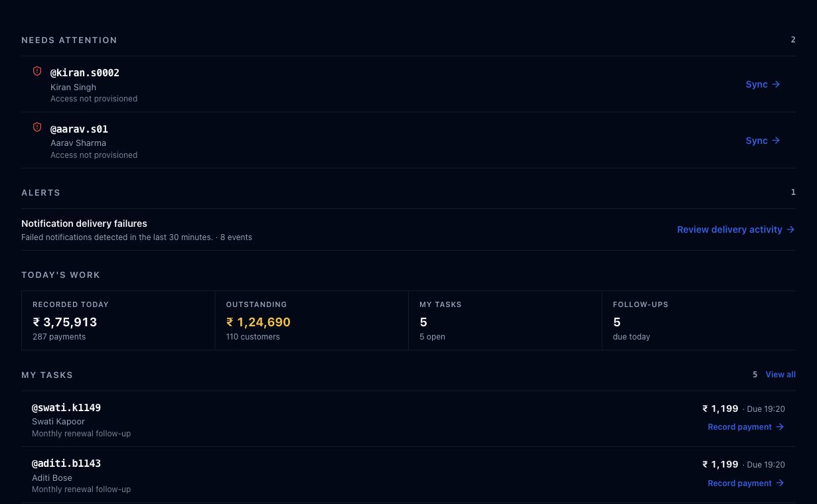This screenshot has width=817, height=504.
Task: Select the @aditi.b1143 task username
Action: (x=66, y=464)
